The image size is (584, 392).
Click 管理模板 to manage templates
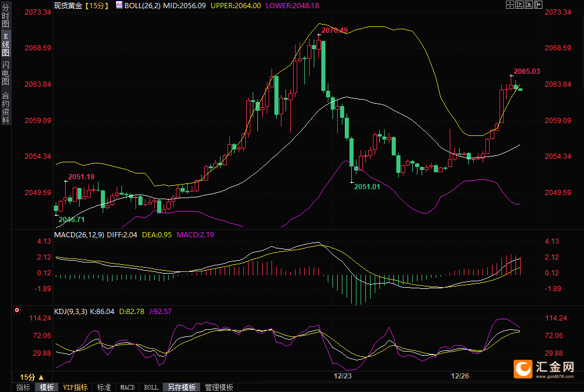[x=219, y=387]
